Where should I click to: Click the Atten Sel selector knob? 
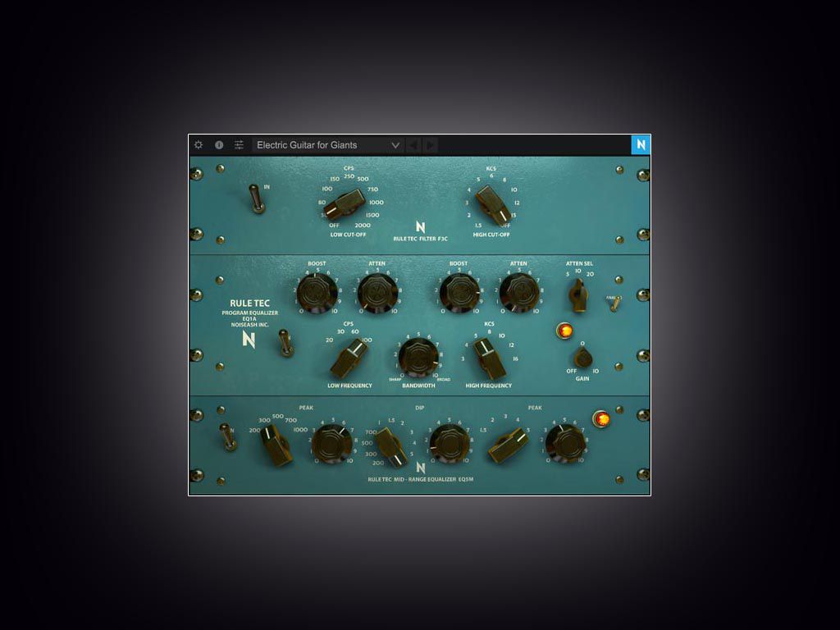(x=578, y=294)
